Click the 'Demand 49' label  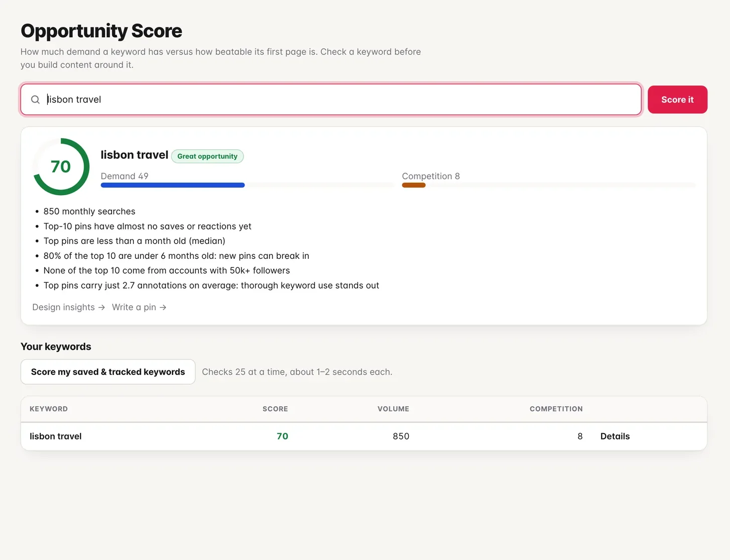[x=124, y=176]
